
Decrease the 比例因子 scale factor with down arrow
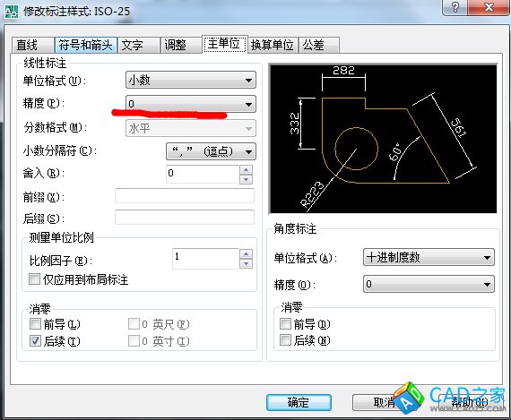point(246,263)
